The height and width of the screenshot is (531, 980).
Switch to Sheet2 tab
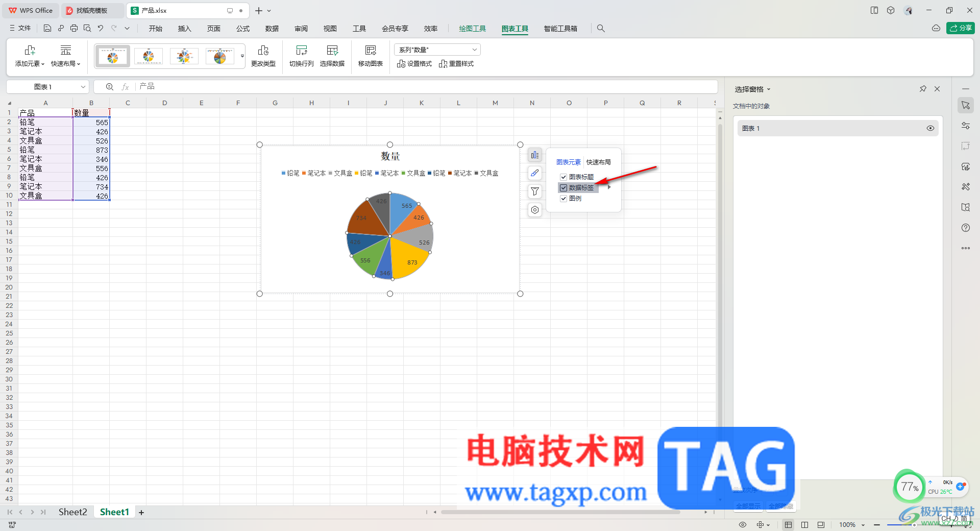[x=72, y=512]
